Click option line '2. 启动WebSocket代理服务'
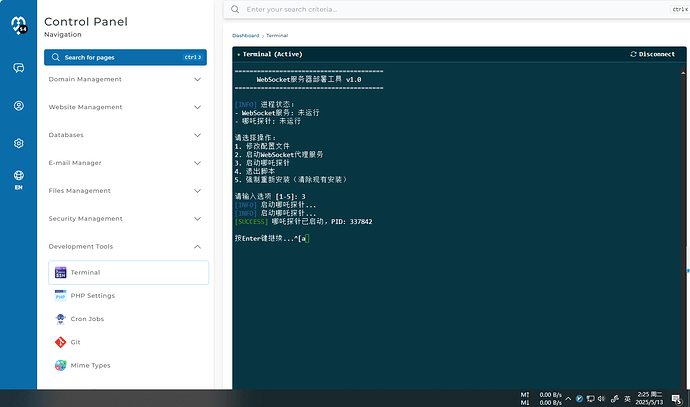690x407 pixels. tap(279, 155)
